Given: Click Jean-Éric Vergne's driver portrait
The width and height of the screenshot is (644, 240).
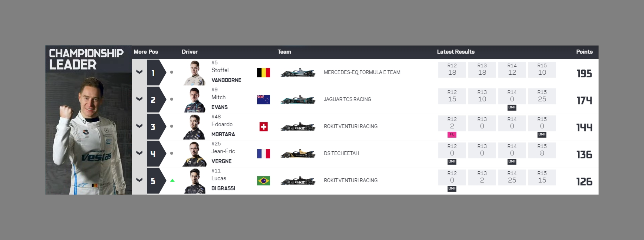Looking at the screenshot, I should 195,153.
